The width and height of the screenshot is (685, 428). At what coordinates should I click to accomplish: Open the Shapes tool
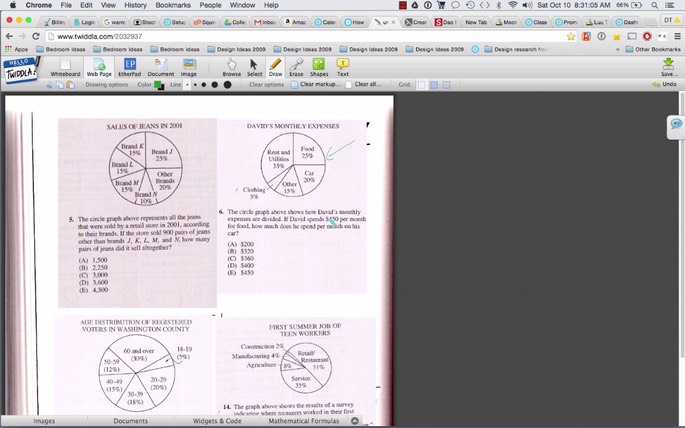coord(319,68)
